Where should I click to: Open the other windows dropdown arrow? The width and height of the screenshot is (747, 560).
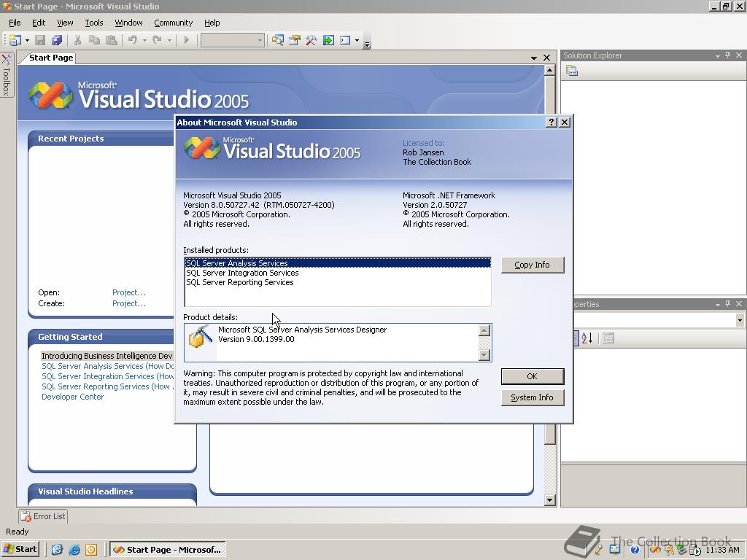tap(357, 41)
